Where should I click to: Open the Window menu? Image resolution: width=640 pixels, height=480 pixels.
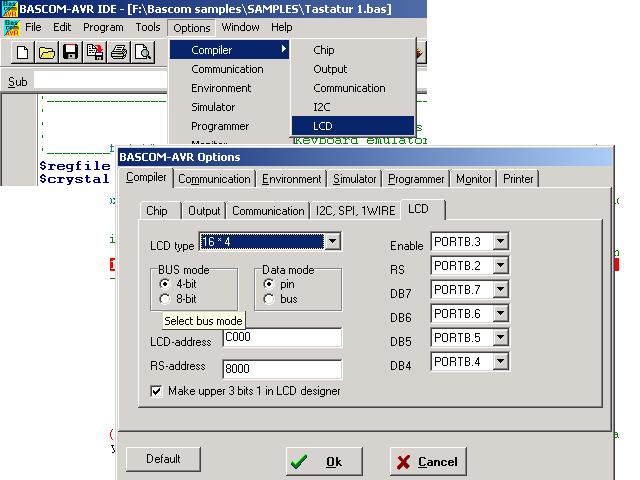[240, 27]
